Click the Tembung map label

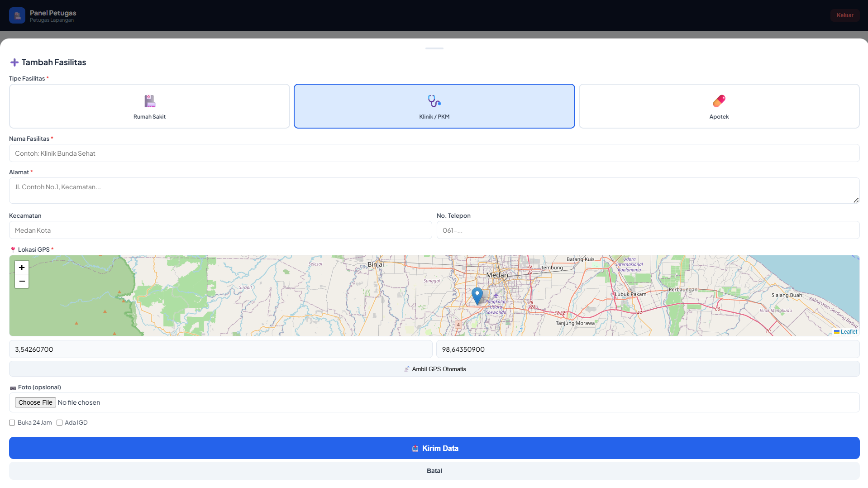point(552,268)
